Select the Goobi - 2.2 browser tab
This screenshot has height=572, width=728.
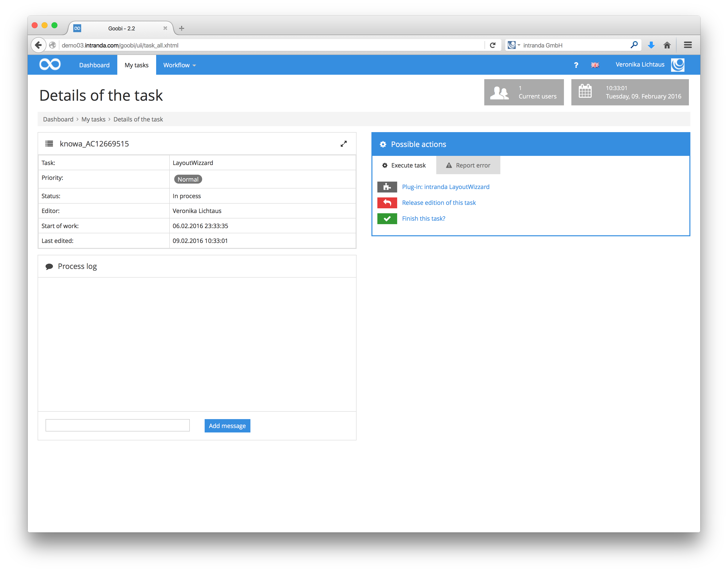coord(121,28)
